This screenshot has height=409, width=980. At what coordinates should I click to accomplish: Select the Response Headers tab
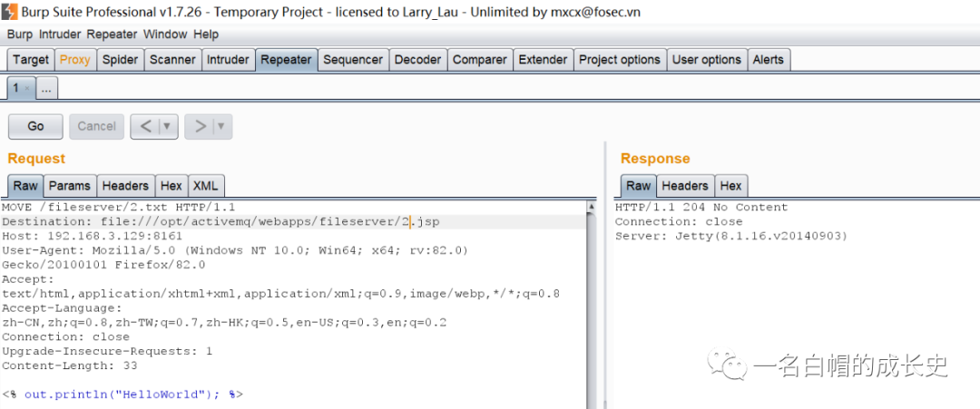(685, 185)
